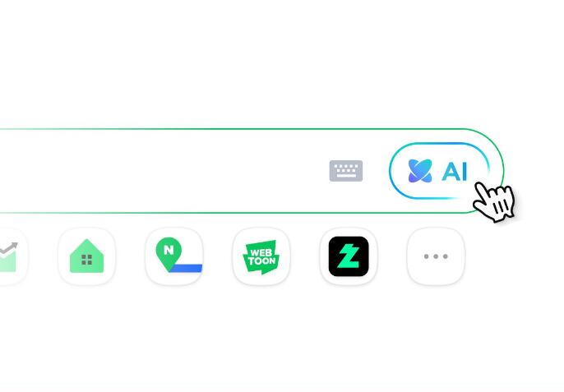The width and height of the screenshot is (564, 392).
Task: Open the on-screen keyboard icon
Action: click(x=345, y=171)
